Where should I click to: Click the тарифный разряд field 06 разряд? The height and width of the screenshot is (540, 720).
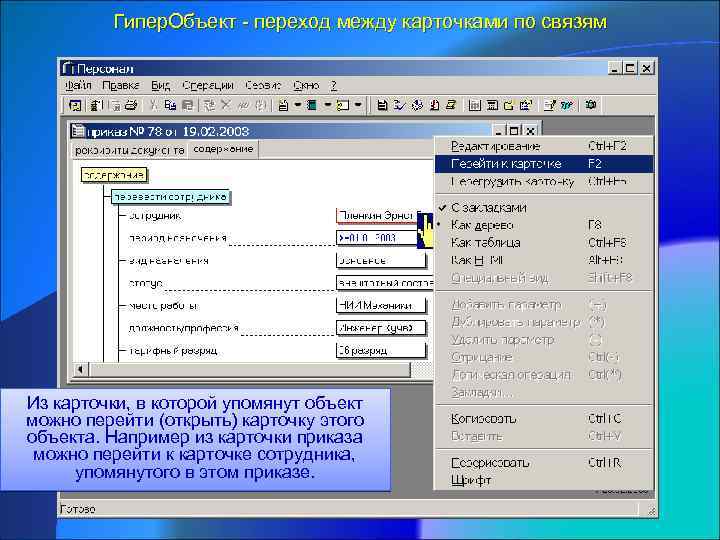click(381, 350)
